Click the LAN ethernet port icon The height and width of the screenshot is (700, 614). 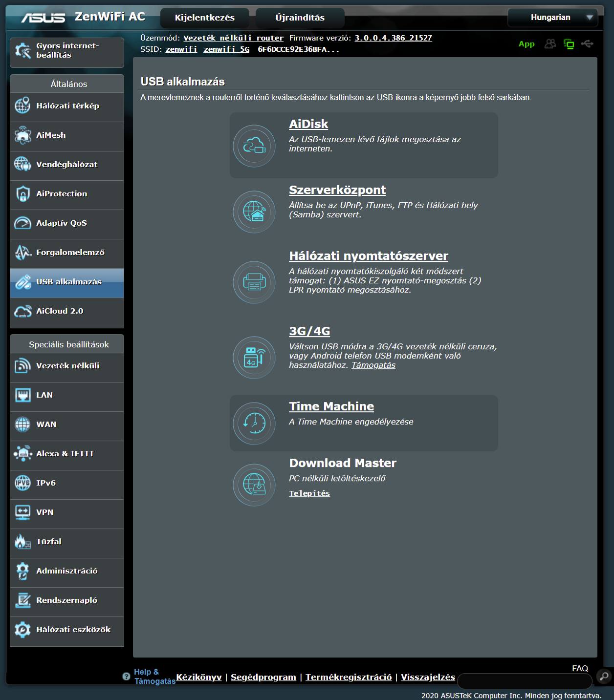pos(22,395)
